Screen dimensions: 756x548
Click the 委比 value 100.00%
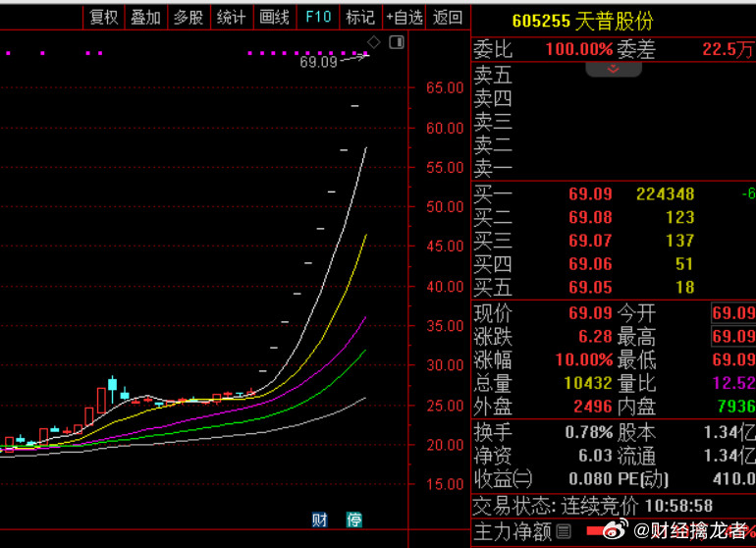click(579, 49)
